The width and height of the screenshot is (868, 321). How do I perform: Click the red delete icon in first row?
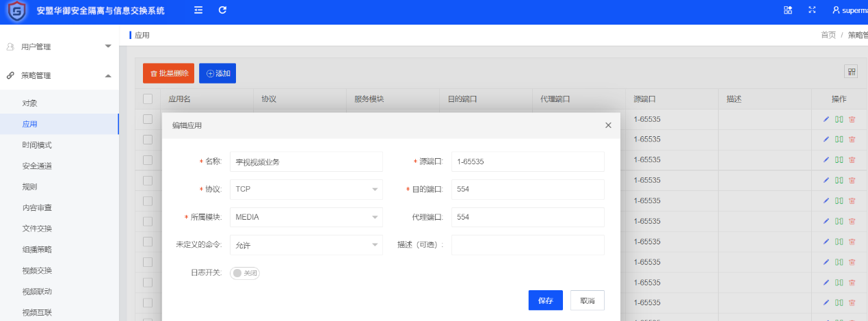852,119
